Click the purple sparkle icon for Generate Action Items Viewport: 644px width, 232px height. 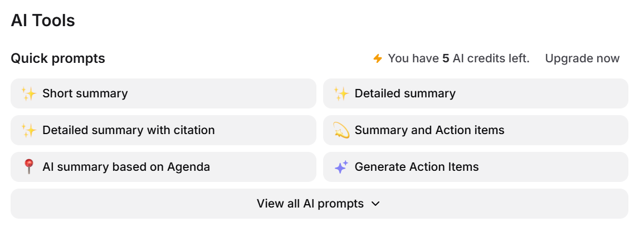[341, 167]
